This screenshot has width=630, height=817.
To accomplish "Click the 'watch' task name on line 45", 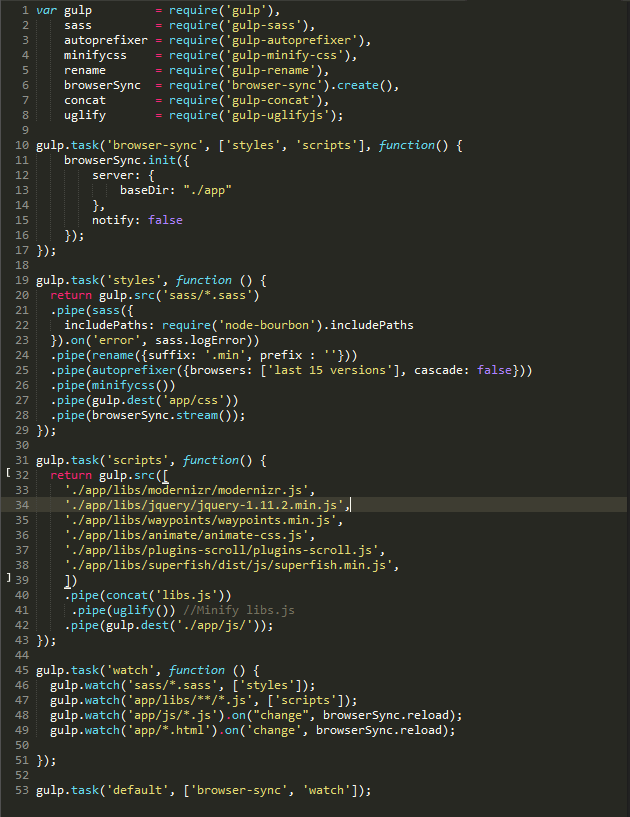I will click(x=130, y=670).
